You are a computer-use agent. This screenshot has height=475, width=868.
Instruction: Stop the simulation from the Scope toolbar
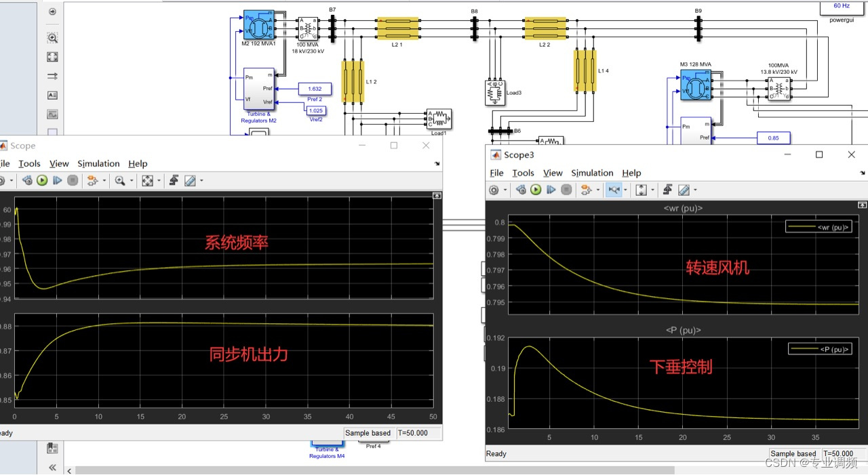[73, 180]
